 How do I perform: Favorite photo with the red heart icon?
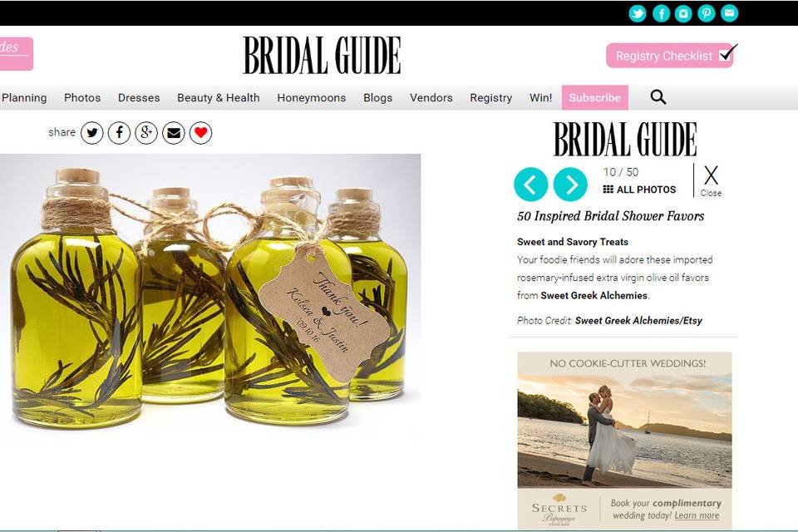coord(200,133)
